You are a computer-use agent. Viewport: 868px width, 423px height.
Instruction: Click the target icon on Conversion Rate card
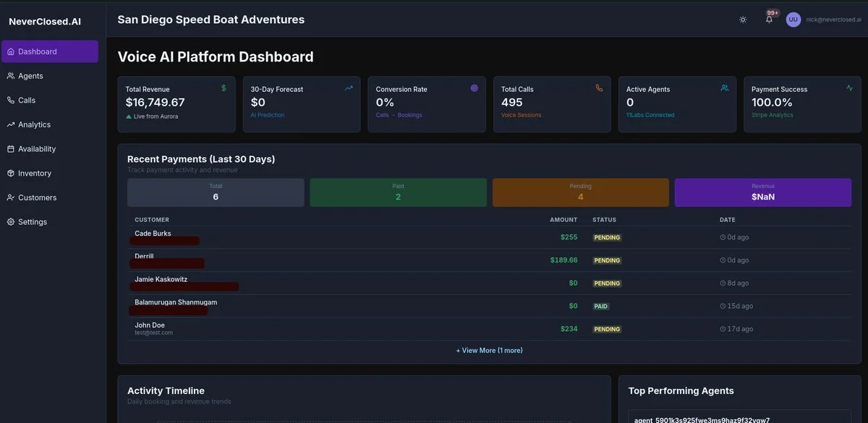pos(473,87)
